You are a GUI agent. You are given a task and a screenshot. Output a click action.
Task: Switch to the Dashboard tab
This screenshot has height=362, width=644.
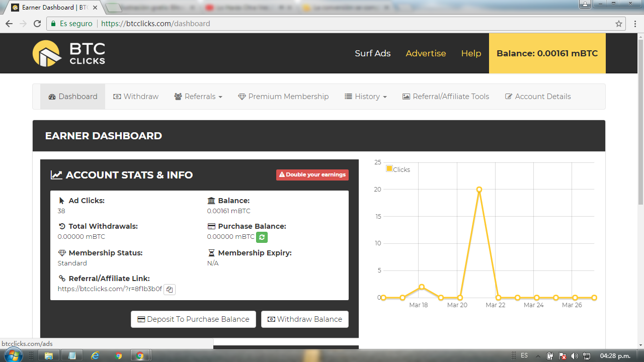pos(73,97)
